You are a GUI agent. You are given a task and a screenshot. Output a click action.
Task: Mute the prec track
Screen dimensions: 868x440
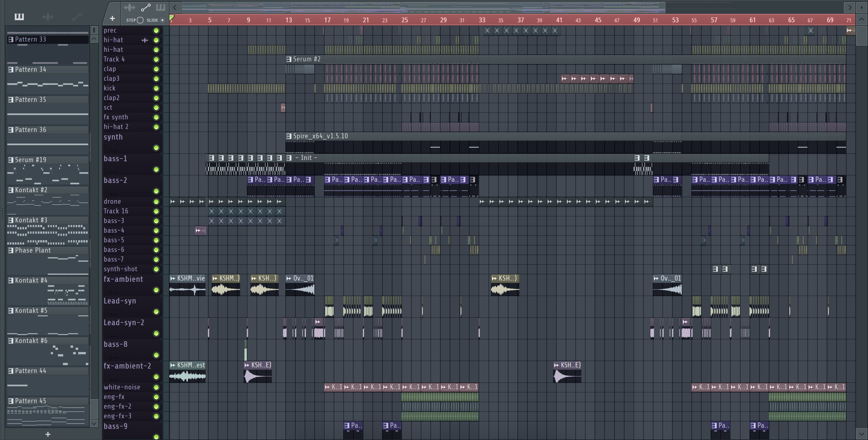point(156,31)
